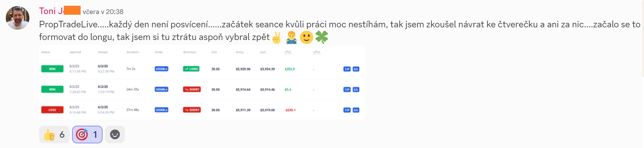
Task: Click the message text starting PropTradeLive
Action: tap(339, 31)
